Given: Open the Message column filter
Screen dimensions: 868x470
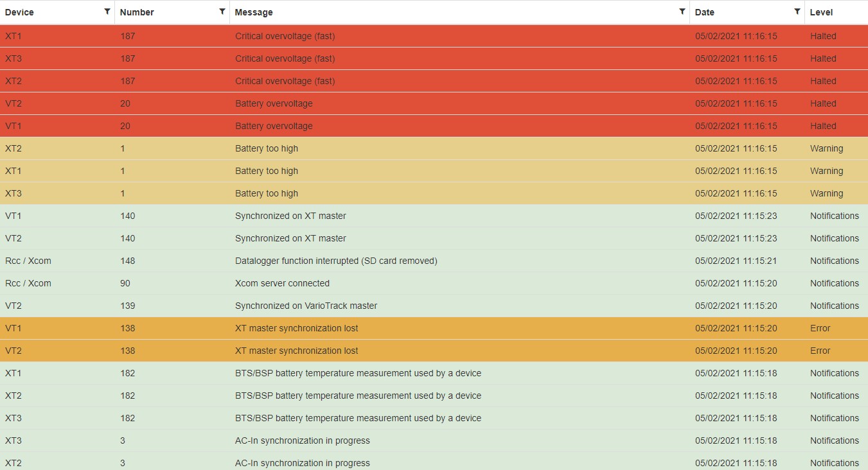Looking at the screenshot, I should [682, 12].
